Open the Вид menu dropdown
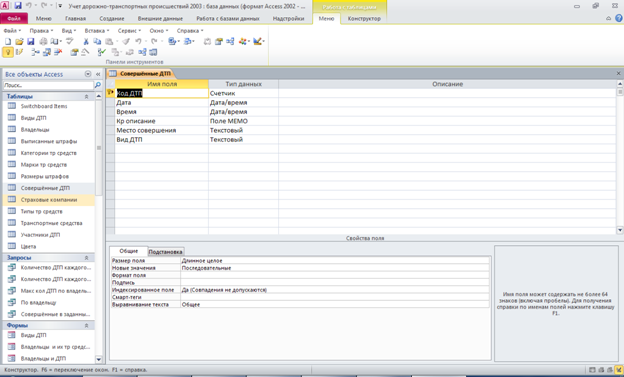624x377 pixels. point(68,31)
